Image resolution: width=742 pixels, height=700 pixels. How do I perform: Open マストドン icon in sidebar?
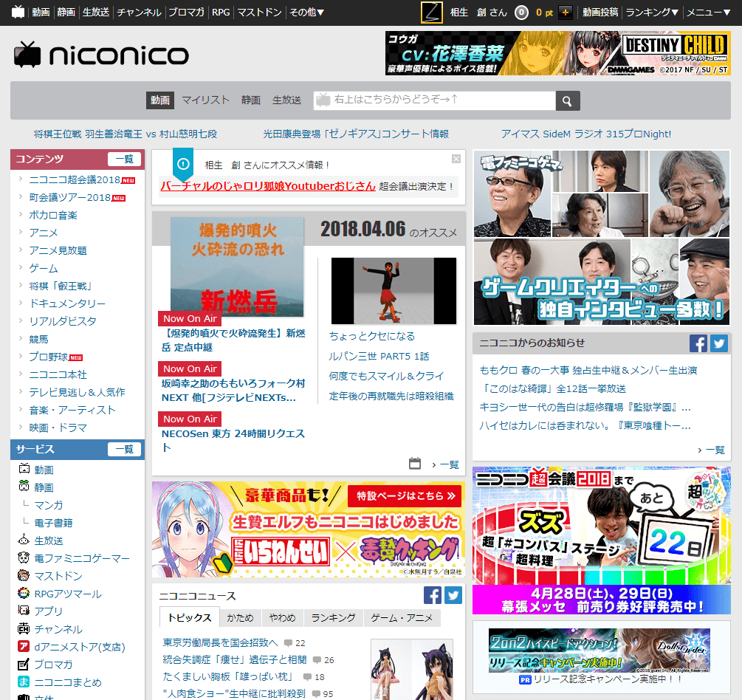(x=24, y=575)
